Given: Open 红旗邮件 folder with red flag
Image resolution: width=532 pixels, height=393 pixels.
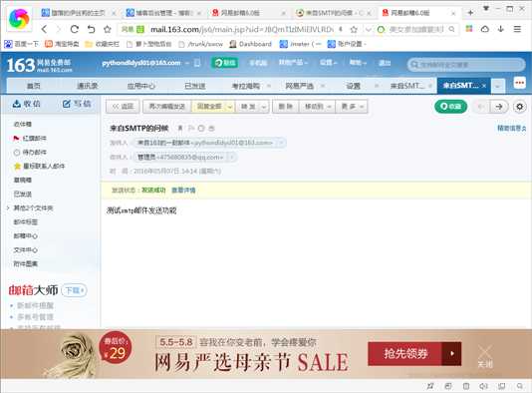Looking at the screenshot, I should tap(30, 138).
